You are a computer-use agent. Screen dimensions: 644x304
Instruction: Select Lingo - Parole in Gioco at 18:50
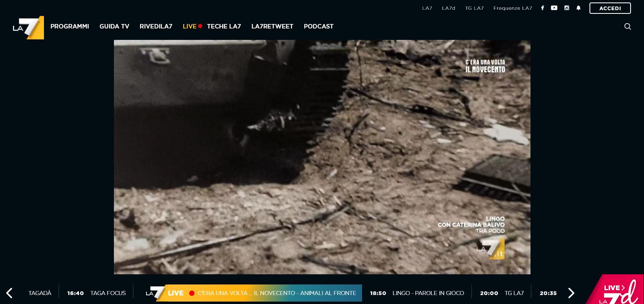coord(428,293)
